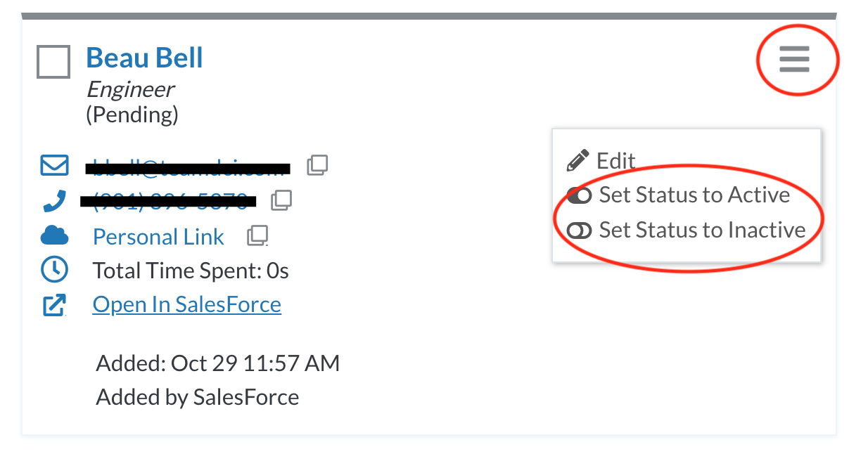The height and width of the screenshot is (454, 868).
Task: Click the redacted email address link
Action: [x=188, y=167]
